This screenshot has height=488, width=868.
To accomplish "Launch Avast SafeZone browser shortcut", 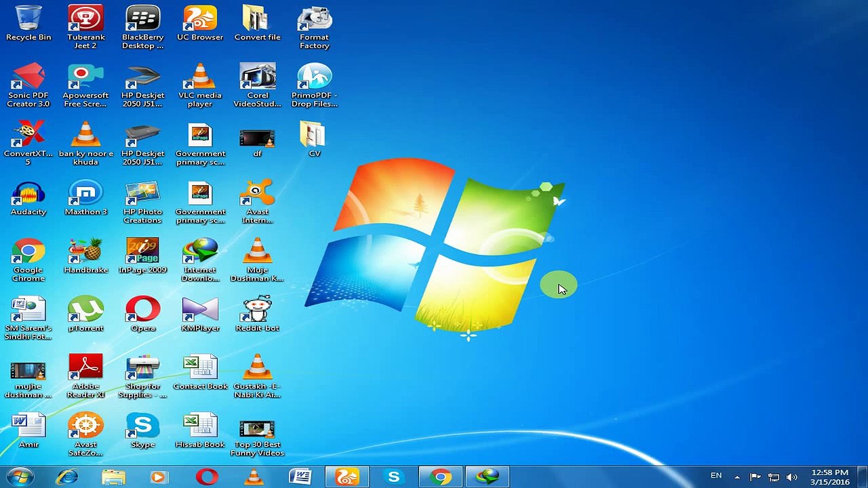I will 85,434.
